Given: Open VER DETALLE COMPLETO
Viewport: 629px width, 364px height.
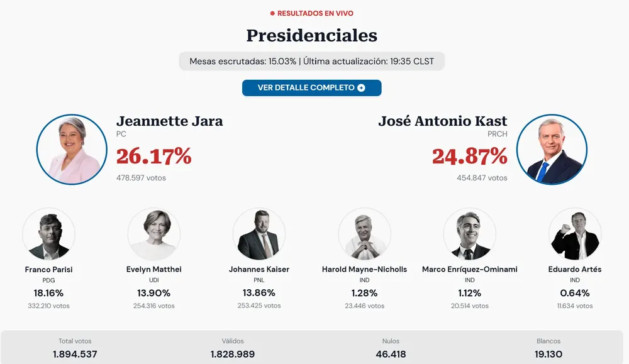Looking at the screenshot, I should click(311, 88).
